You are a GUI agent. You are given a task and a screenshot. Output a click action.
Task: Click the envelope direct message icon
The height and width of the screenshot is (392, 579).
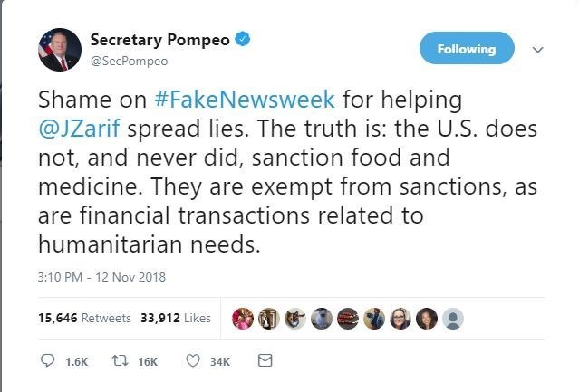coord(265,361)
